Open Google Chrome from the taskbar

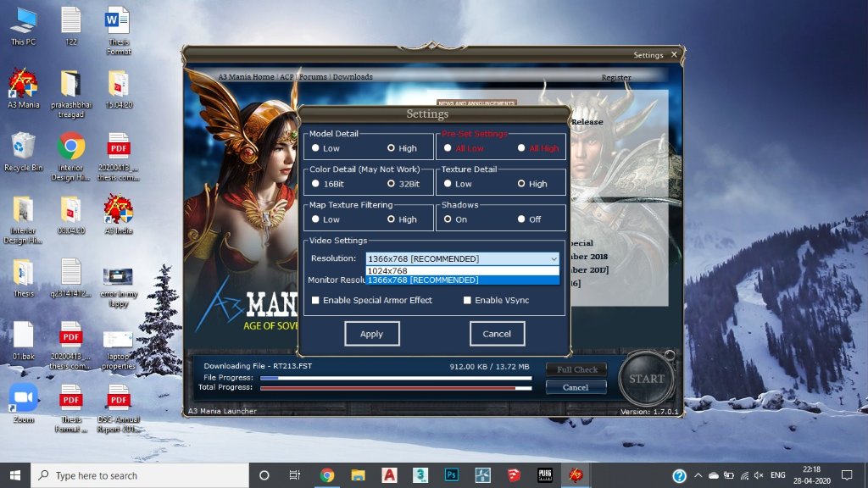(x=326, y=475)
